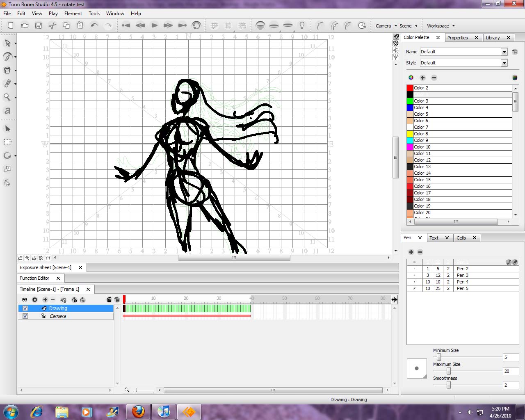Toggle show all elements eyes icon in timeline
The width and height of the screenshot is (525, 420).
pos(25,300)
